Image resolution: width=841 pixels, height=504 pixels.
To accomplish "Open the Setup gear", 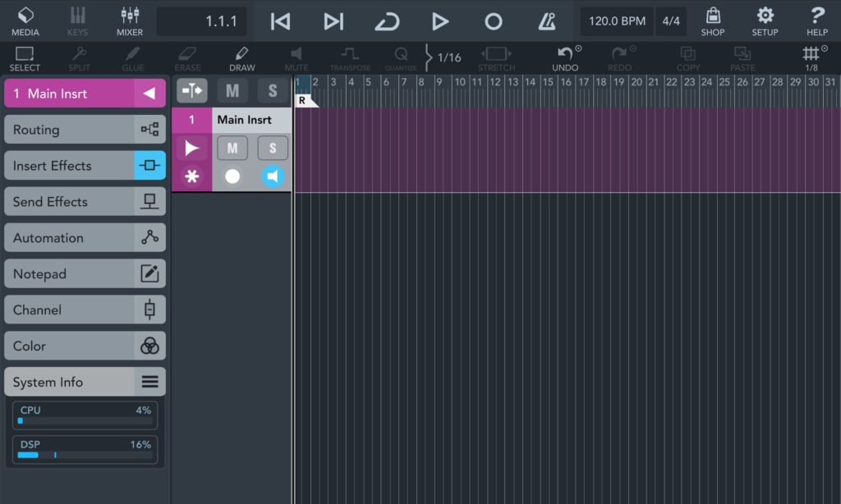I will [765, 21].
